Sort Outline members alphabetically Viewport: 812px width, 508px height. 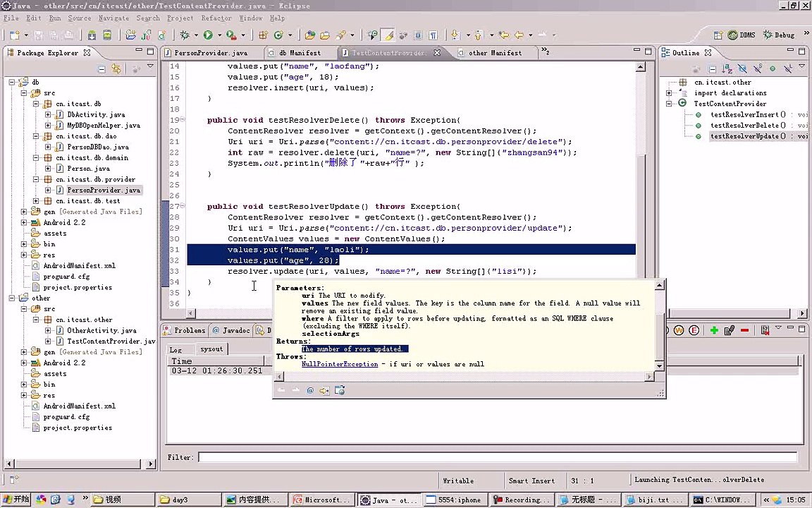click(727, 68)
